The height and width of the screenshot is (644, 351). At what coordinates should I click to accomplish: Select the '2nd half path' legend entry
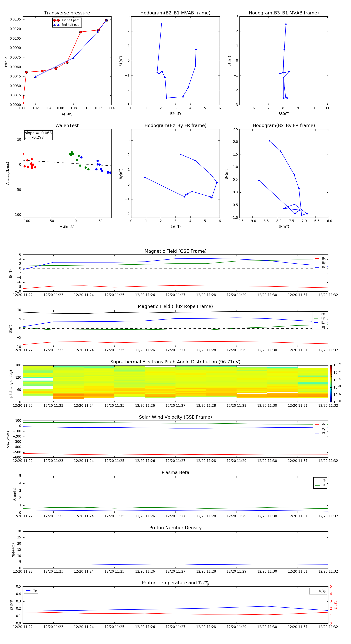(x=67, y=25)
